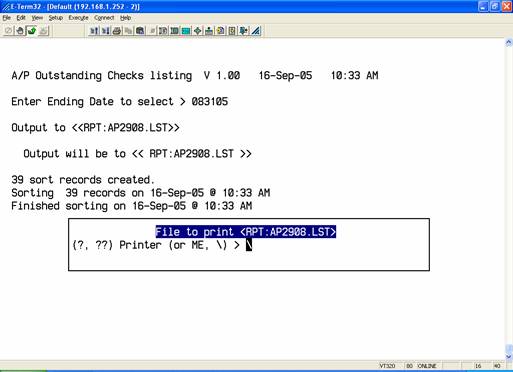The height and width of the screenshot is (372, 513).
Task: Click the '16' row indicator in status bar
Action: pos(478,366)
